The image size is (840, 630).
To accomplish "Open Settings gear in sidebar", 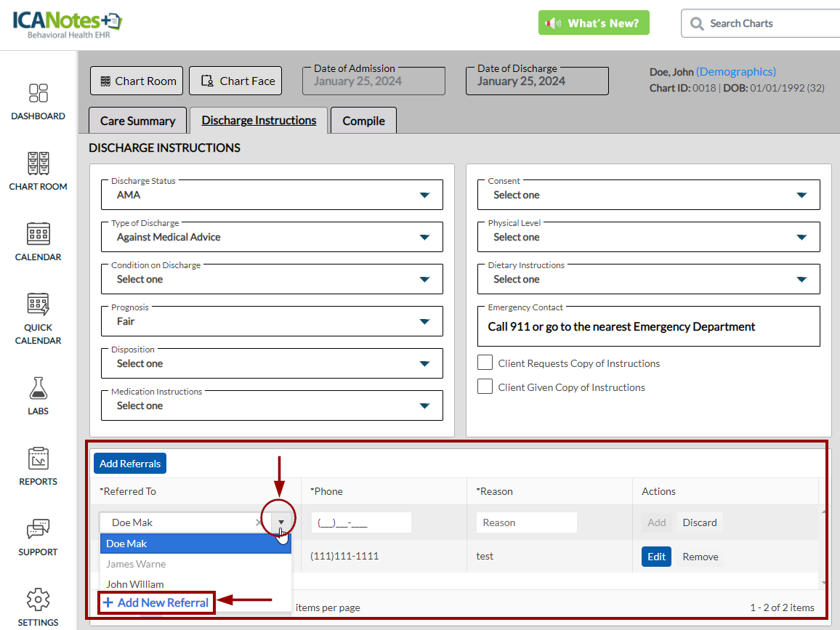I will click(x=38, y=599).
